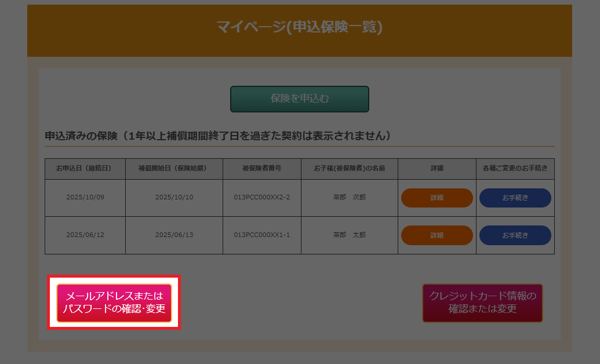Click the 補償開始日(保険始期) column header
The image size is (600, 364).
tap(174, 169)
